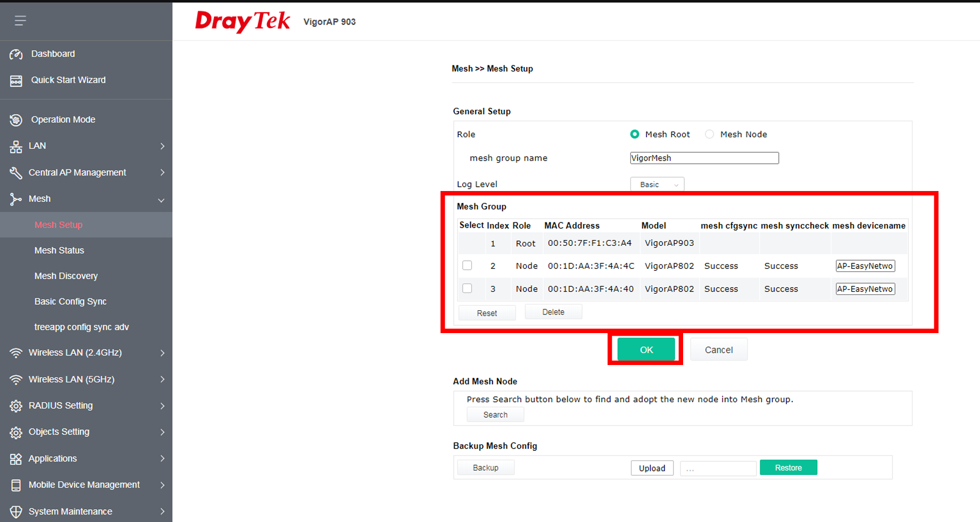The width and height of the screenshot is (980, 522).
Task: Click the Delete button in Mesh Group
Action: pyautogui.click(x=553, y=312)
